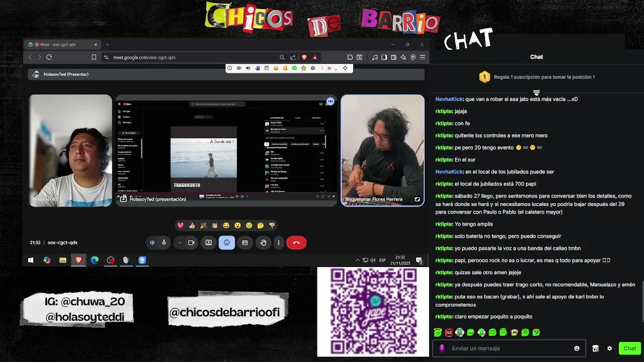Click the purple microphone icon in chat box
The height and width of the screenshot is (362, 644).
442,348
